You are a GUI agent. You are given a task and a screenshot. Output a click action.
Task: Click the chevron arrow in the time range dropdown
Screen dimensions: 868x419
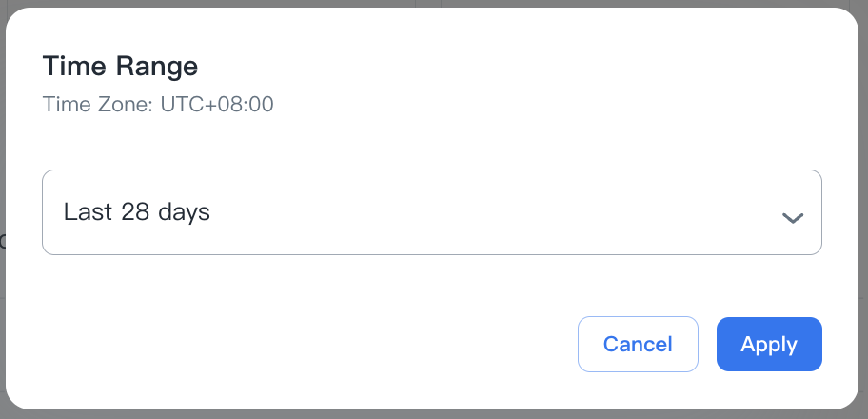(x=793, y=217)
